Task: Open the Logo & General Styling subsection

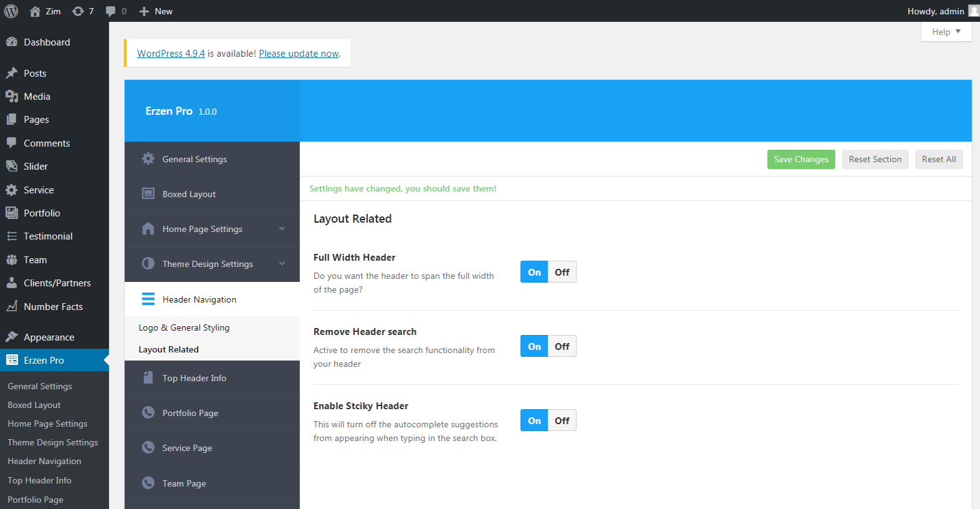Action: coord(184,327)
